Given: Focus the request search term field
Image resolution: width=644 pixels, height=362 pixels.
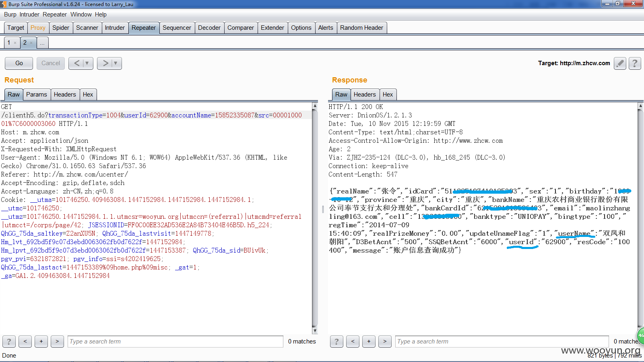Looking at the screenshot, I should pyautogui.click(x=175, y=341).
